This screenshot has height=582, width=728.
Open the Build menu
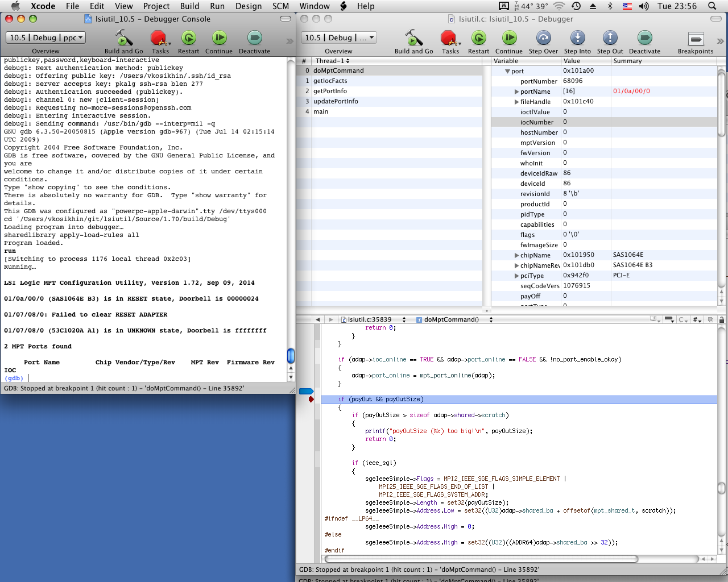(189, 6)
